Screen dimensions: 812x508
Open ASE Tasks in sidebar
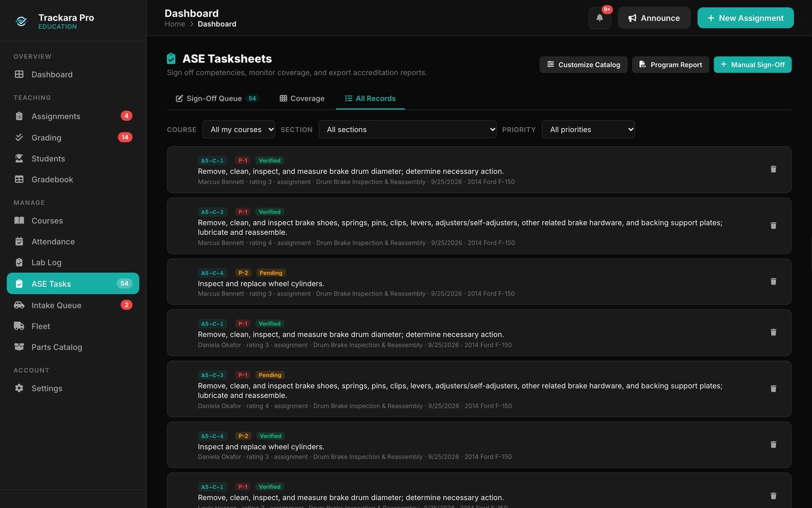click(73, 283)
